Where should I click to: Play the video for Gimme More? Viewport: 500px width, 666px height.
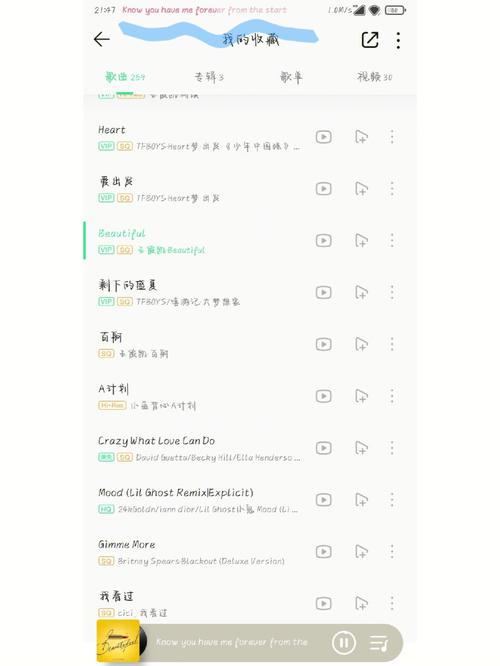point(324,551)
